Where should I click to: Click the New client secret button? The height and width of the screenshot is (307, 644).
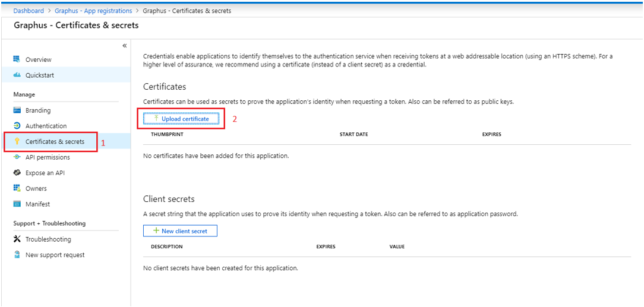point(180,231)
